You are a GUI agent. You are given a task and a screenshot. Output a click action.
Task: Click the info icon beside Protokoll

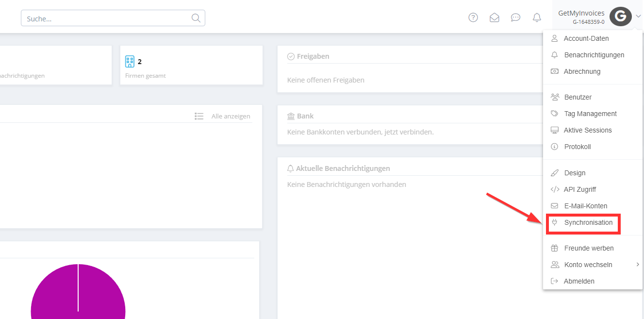[555, 147]
